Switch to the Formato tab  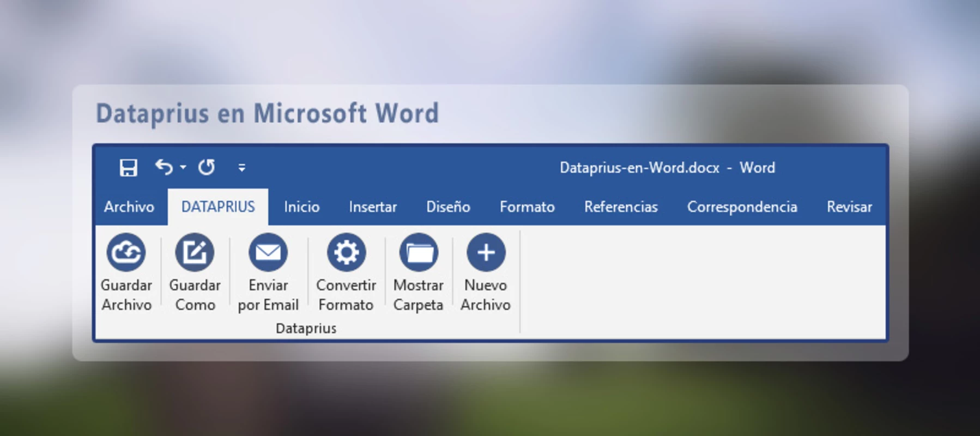[527, 207]
